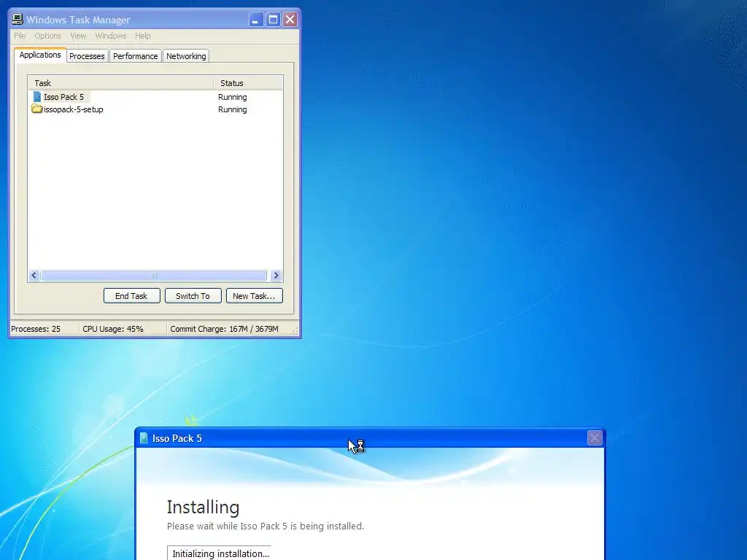The width and height of the screenshot is (747, 560).
Task: Switch to the Performance tab
Action: point(135,56)
